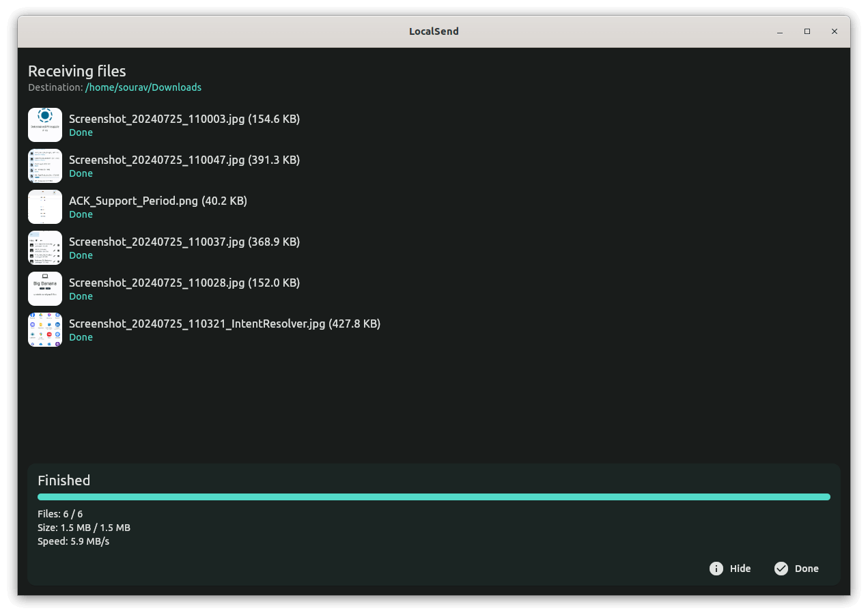Click Done to finish receiving files
The height and width of the screenshot is (615, 868).
806,568
